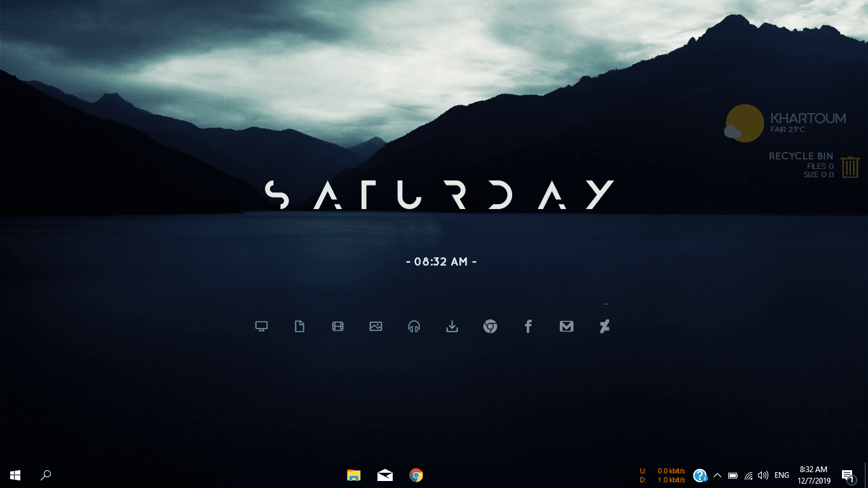Open the pictures launcher icon

tap(376, 327)
